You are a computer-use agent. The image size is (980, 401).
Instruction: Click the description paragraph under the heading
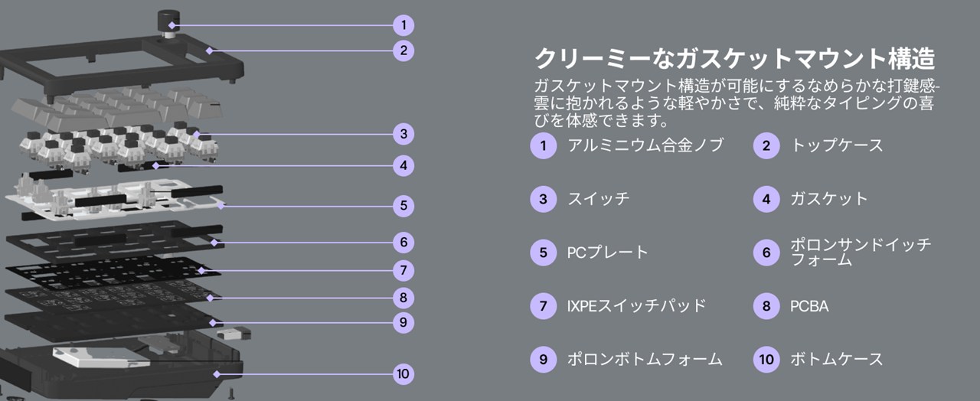[735, 103]
